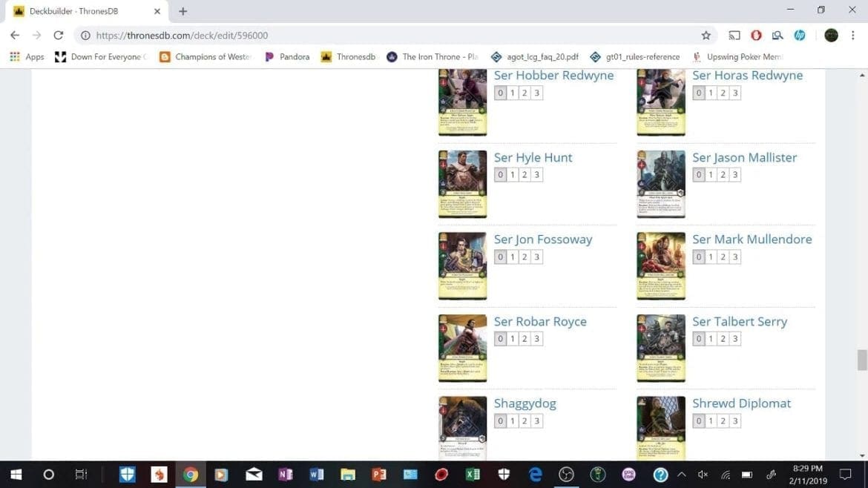Click the Cast icon in Chrome toolbar
The height and width of the screenshot is (488, 868).
pyautogui.click(x=734, y=36)
